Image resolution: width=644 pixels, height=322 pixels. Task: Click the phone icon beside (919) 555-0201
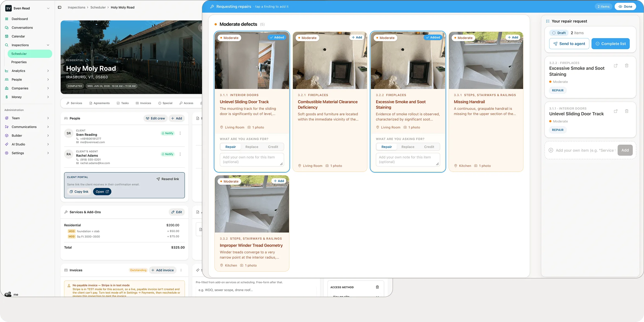[77, 160]
